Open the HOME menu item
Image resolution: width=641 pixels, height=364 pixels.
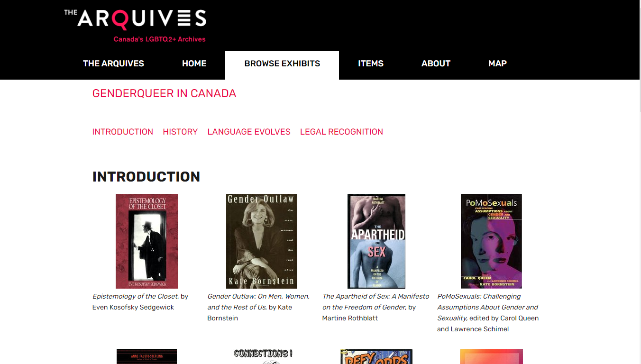tap(194, 63)
